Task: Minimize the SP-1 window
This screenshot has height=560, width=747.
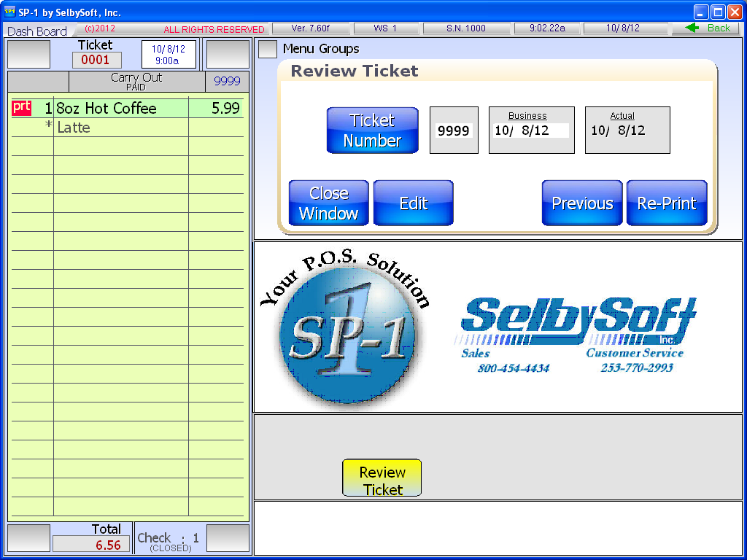Action: [701, 12]
